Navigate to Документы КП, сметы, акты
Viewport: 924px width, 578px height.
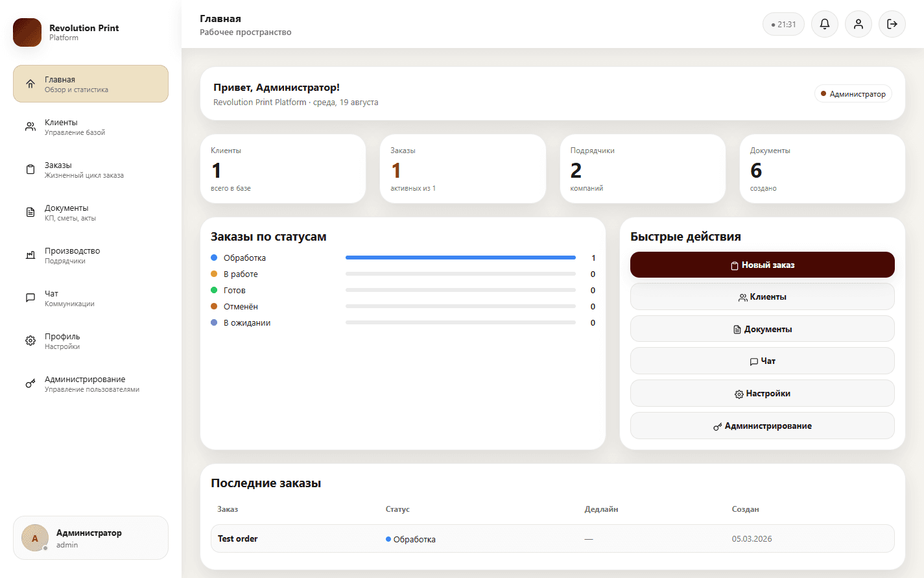tap(91, 212)
